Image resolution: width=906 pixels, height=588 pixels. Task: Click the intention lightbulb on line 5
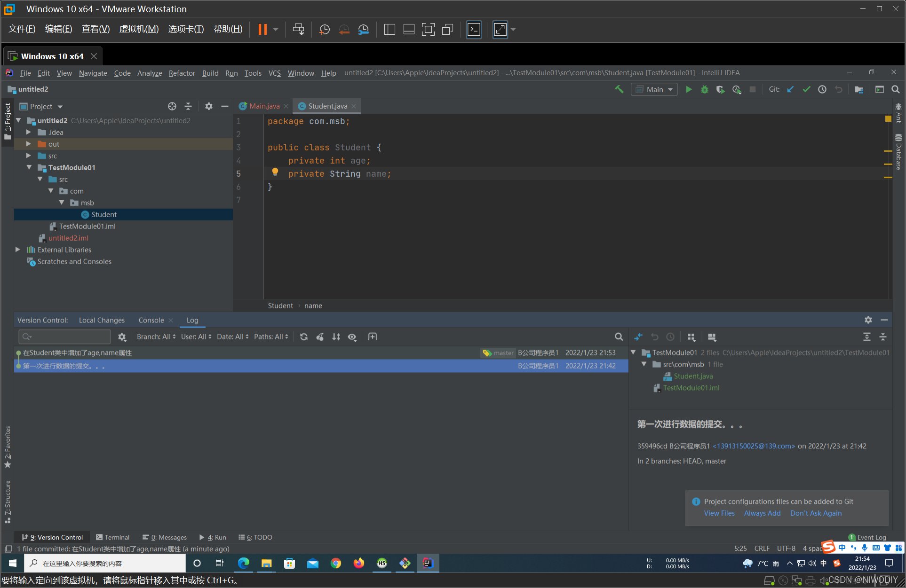[x=275, y=172]
